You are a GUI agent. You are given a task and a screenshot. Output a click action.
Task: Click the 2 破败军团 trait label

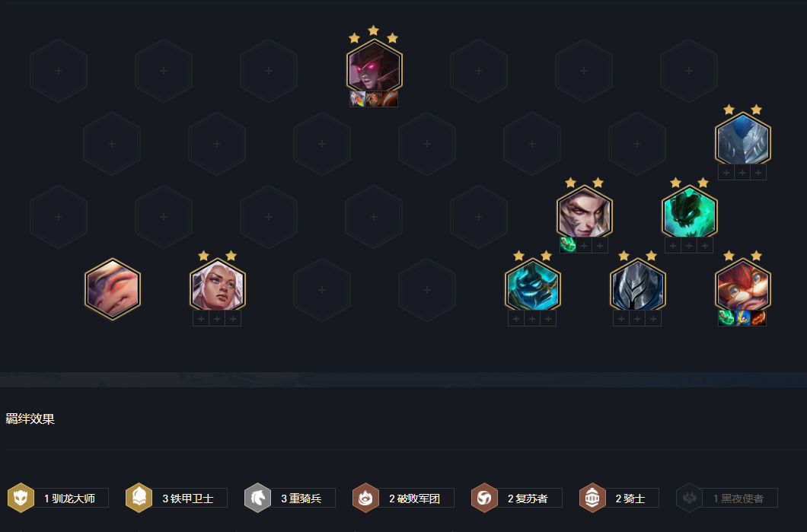click(414, 498)
